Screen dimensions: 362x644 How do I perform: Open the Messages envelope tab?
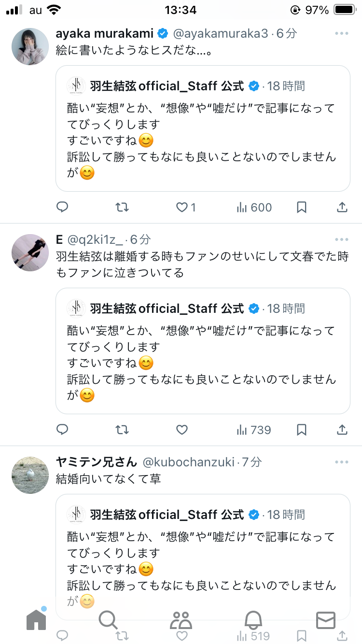click(326, 619)
